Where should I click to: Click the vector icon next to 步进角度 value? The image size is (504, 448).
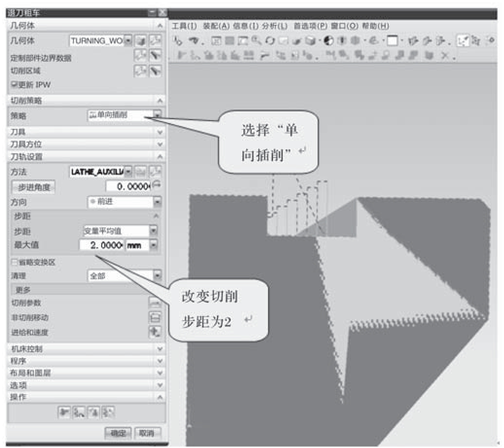157,185
